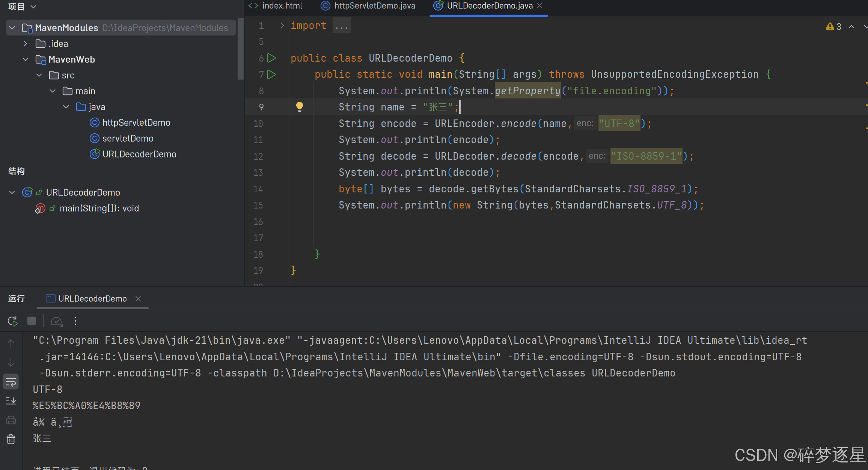Toggle scroll to end of console
The width and height of the screenshot is (868, 470).
coord(11,401)
